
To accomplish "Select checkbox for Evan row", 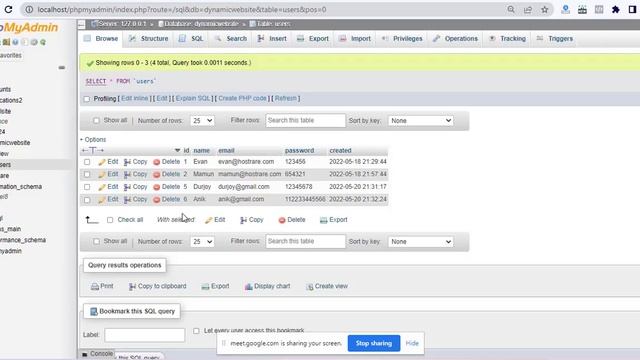I will click(87, 162).
